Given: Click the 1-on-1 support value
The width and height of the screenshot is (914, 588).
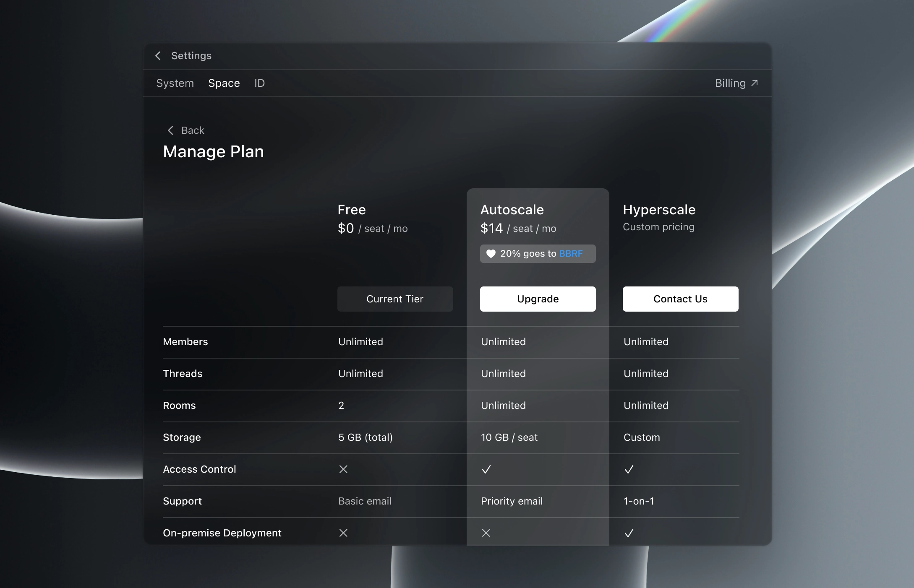Looking at the screenshot, I should tap(639, 501).
